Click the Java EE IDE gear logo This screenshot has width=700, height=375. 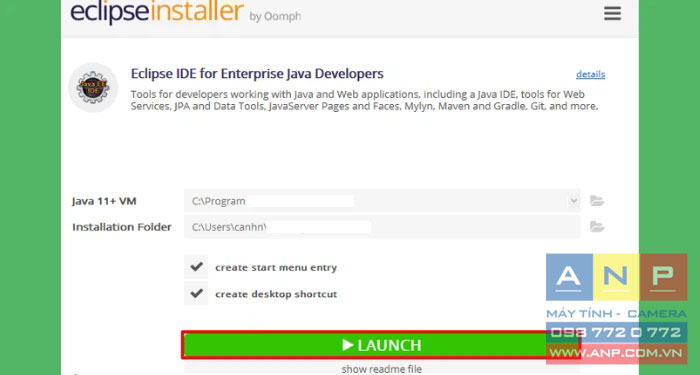click(x=93, y=88)
